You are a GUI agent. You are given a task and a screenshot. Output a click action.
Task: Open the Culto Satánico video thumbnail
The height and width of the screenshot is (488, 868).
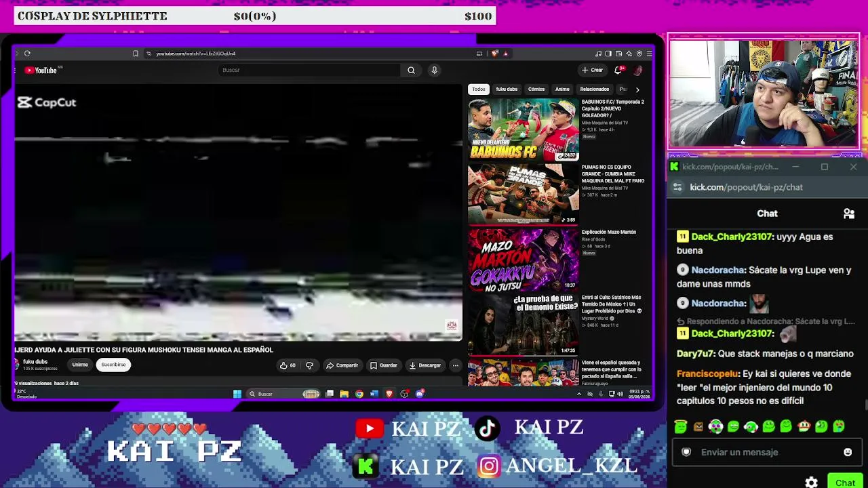click(x=523, y=325)
